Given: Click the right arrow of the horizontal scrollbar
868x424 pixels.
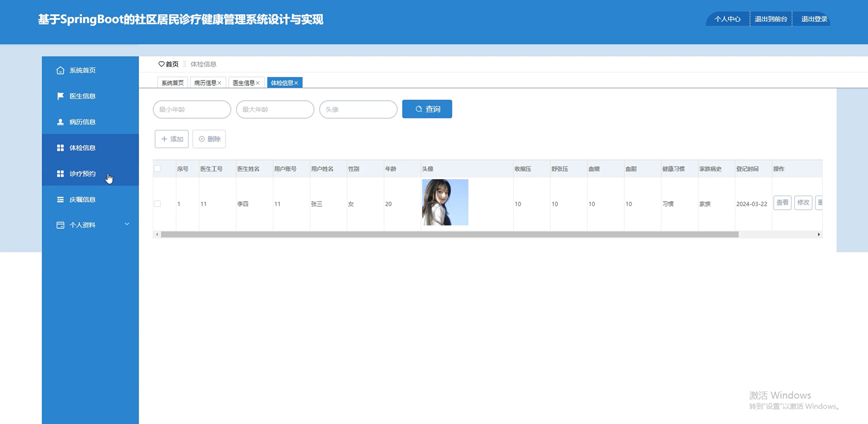Looking at the screenshot, I should coord(819,234).
